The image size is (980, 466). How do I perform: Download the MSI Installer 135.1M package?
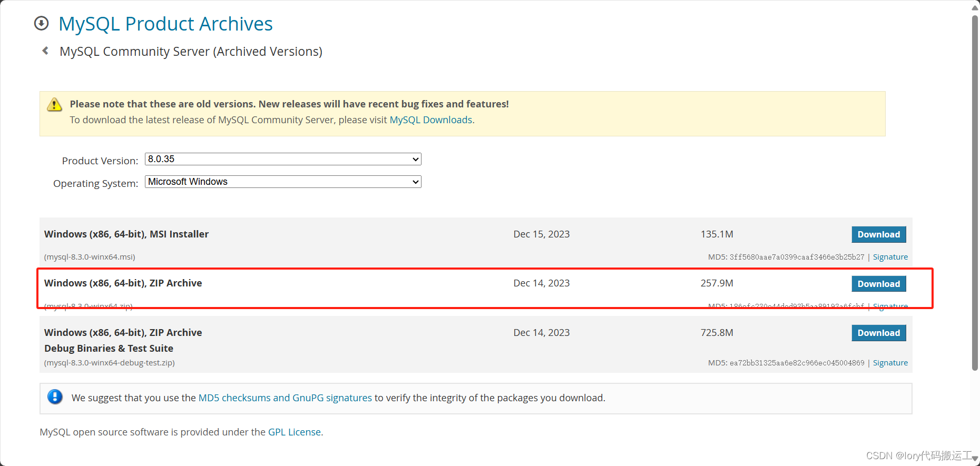tap(879, 234)
